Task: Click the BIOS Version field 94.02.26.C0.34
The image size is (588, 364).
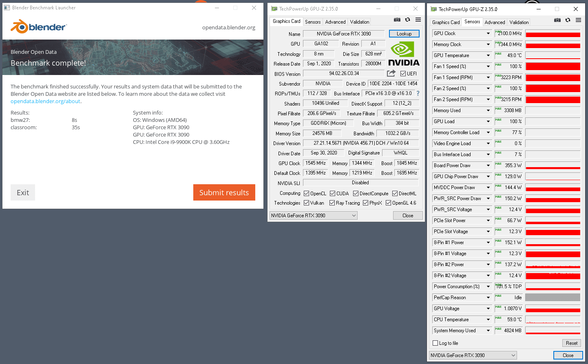Action: tap(344, 73)
